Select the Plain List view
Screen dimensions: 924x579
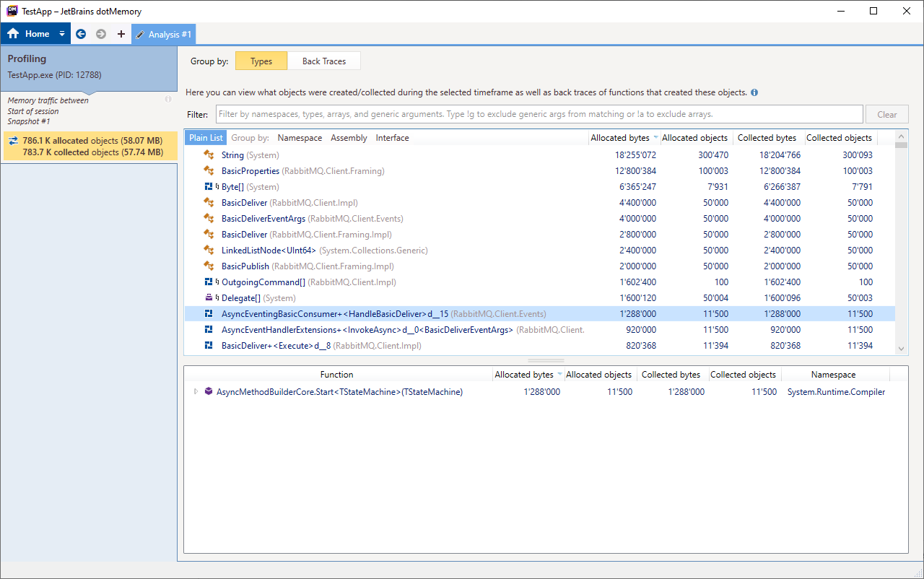pos(206,138)
